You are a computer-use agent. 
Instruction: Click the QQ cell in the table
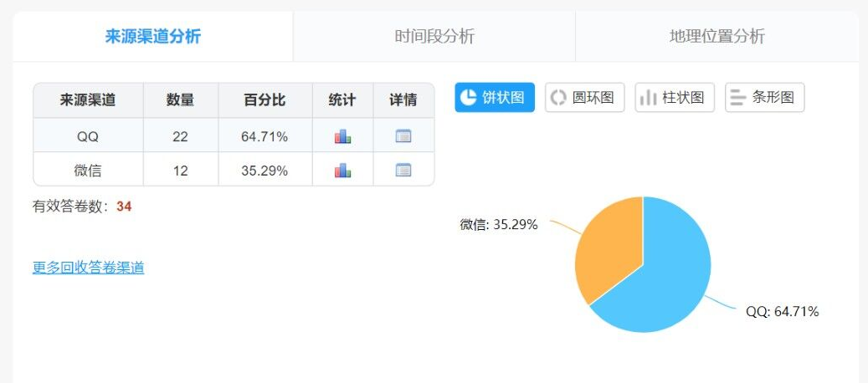(x=88, y=136)
